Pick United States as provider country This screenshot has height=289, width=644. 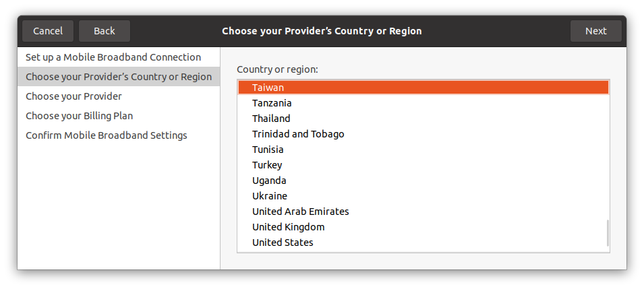pos(283,243)
